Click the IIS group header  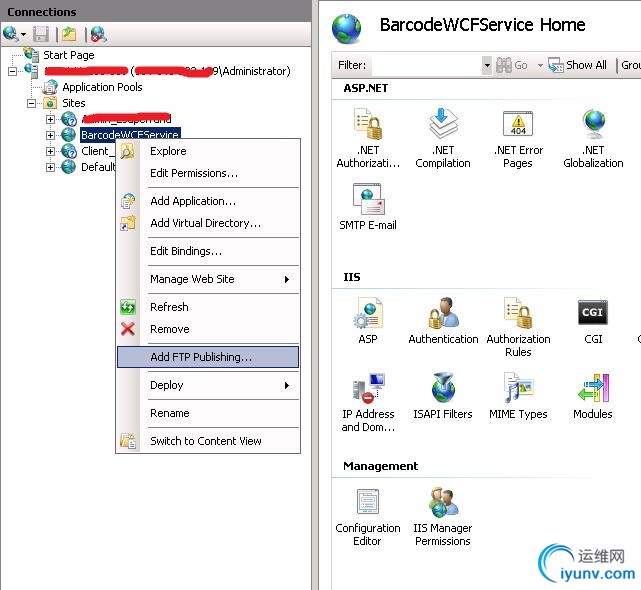point(352,277)
